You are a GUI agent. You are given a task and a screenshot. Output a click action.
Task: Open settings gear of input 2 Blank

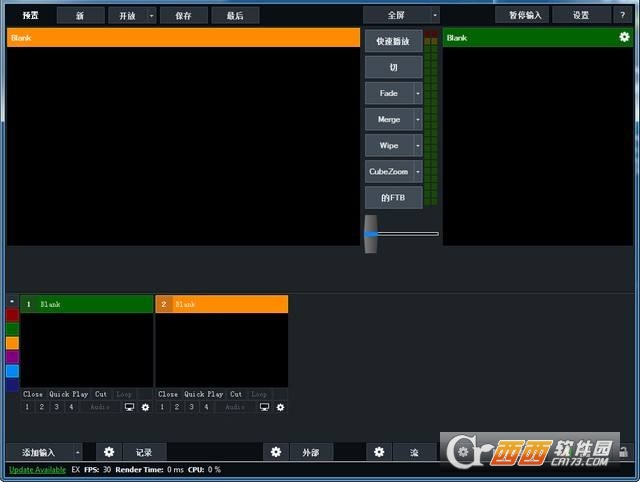click(x=280, y=407)
